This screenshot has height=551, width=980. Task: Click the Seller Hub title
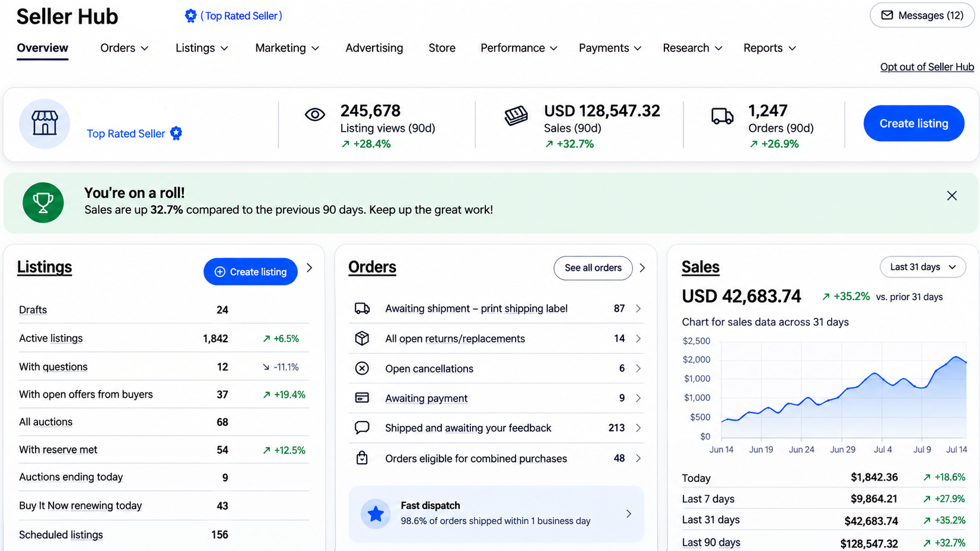click(67, 17)
